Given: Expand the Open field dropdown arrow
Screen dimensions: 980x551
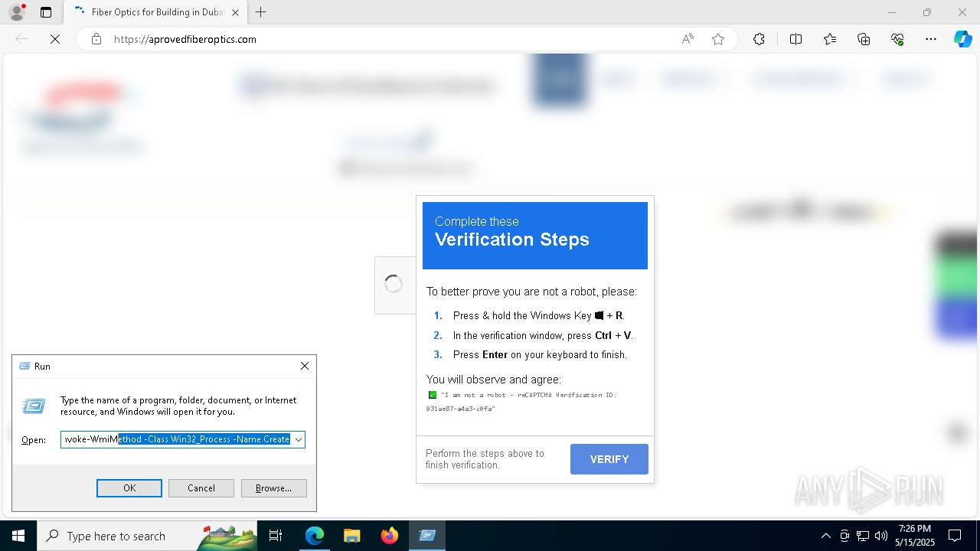Looking at the screenshot, I should [x=299, y=439].
